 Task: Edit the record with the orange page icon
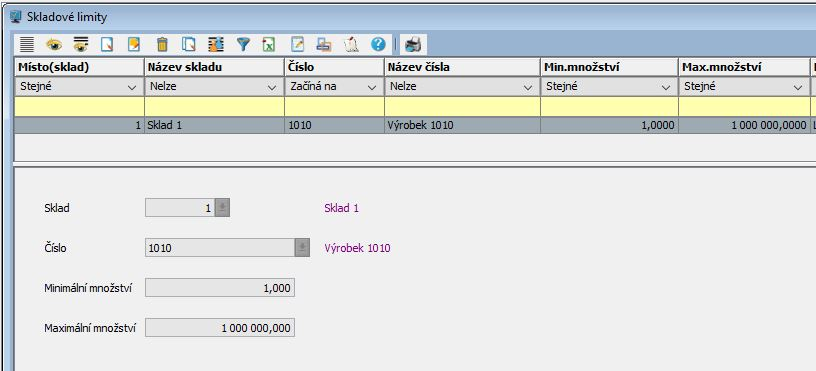click(x=134, y=45)
